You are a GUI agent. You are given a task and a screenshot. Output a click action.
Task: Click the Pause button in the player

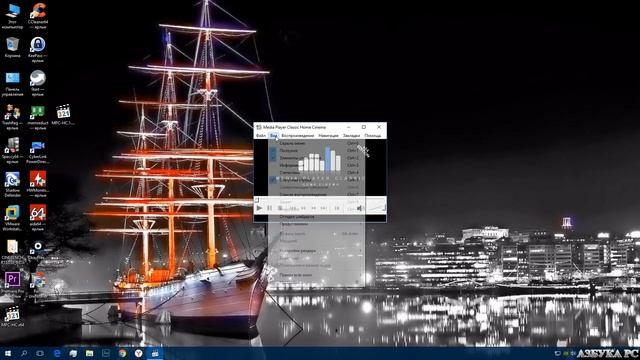point(269,208)
